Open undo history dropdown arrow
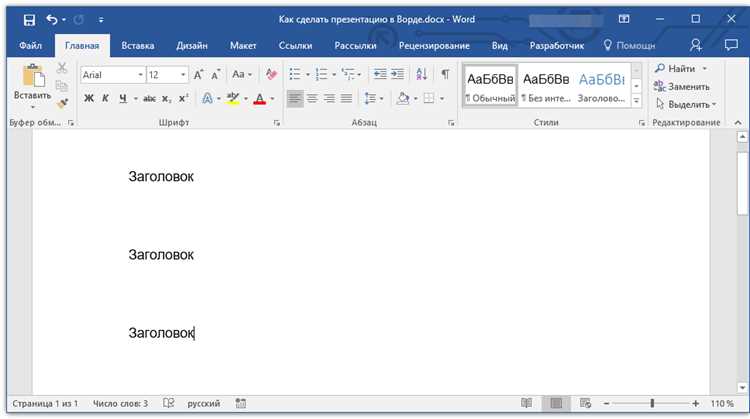This screenshot has width=750, height=419. click(x=64, y=20)
